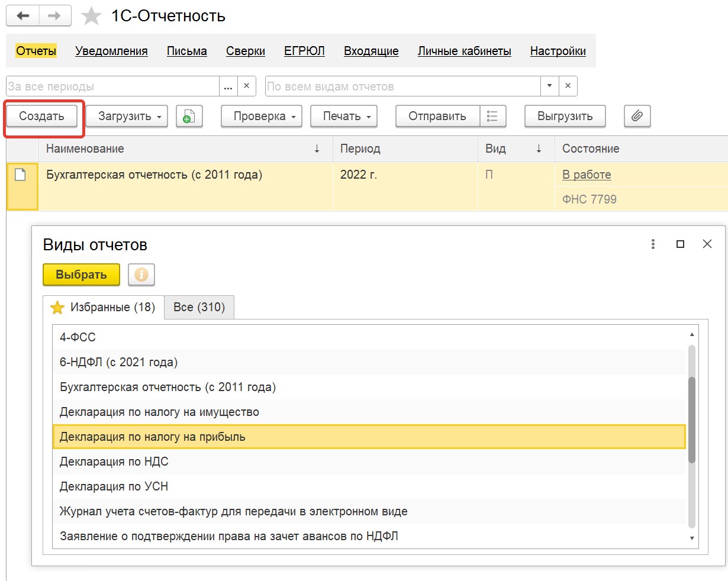Expand the report type filter dropdown arrow
The image size is (728, 581).
coord(549,86)
